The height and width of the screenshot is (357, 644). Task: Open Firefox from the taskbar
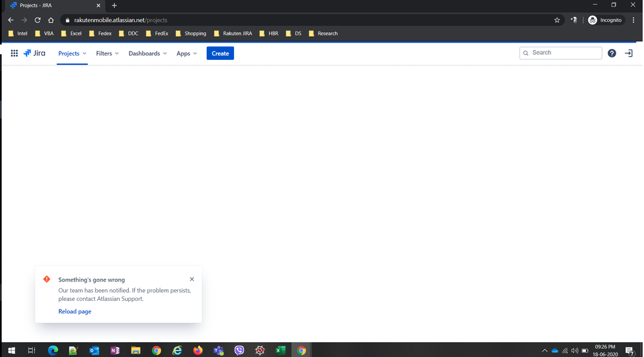198,350
